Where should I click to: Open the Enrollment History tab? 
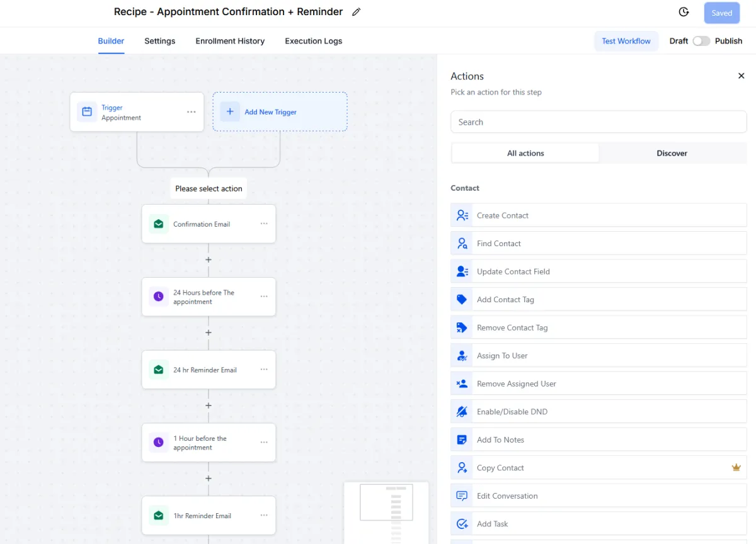[x=230, y=41]
